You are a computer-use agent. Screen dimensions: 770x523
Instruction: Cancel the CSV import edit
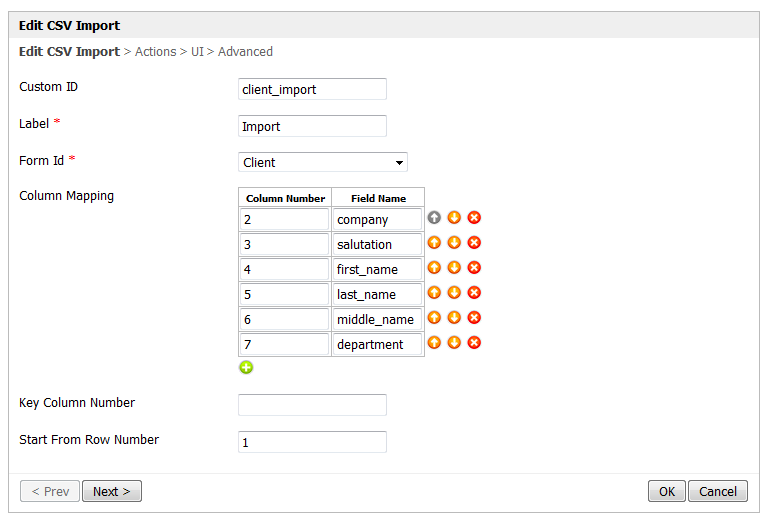tap(718, 491)
